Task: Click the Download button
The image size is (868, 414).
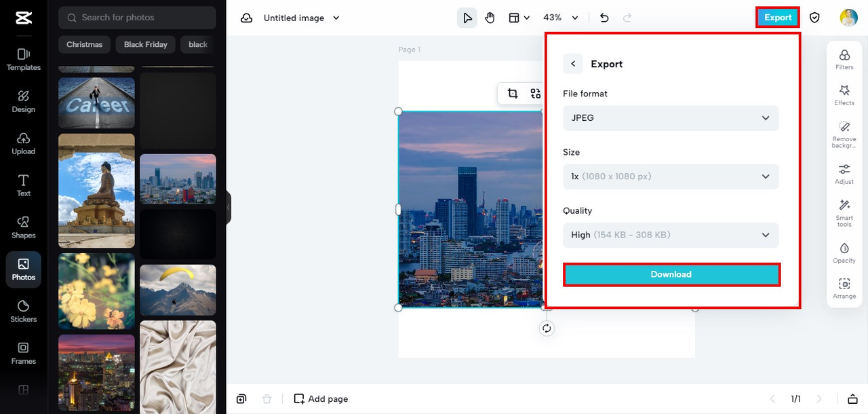Action: point(671,274)
